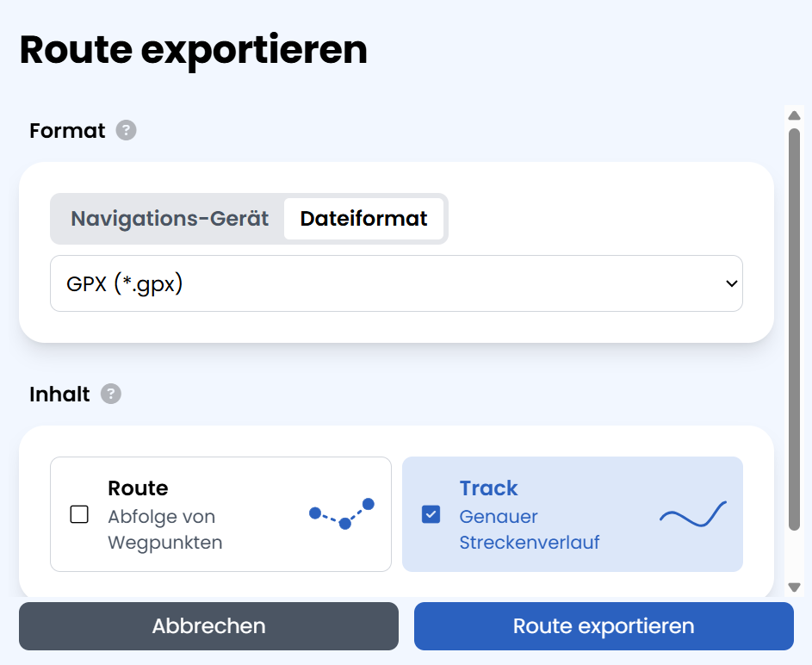This screenshot has width=812, height=665.
Task: Click the Route exportieren dialog heading
Action: [194, 50]
